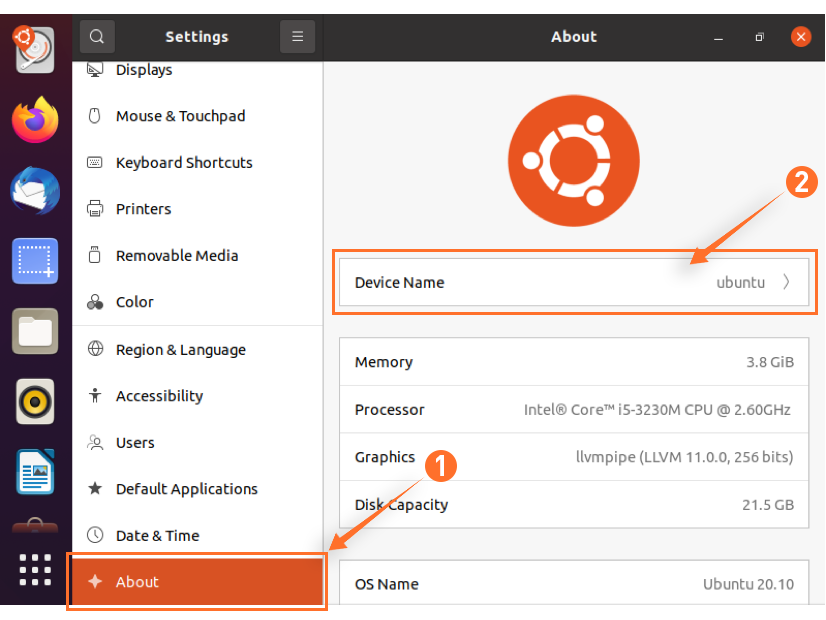
Task: Click the Memory label
Action: point(384,362)
